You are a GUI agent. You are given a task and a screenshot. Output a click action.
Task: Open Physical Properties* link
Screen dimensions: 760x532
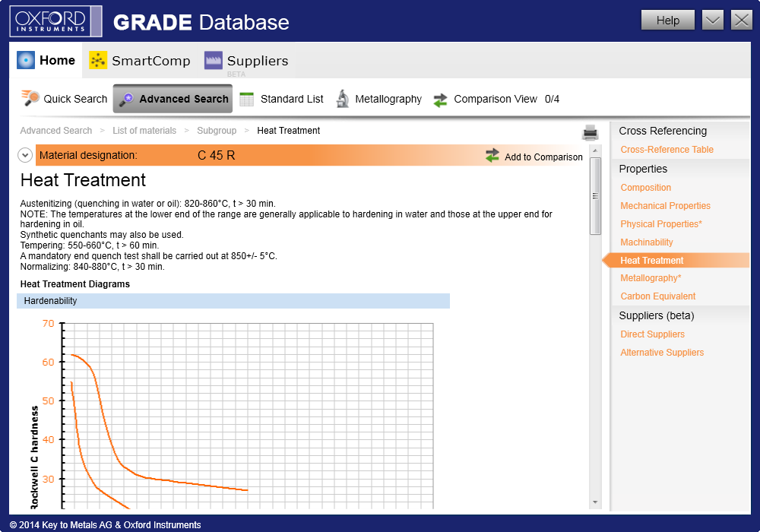661,224
